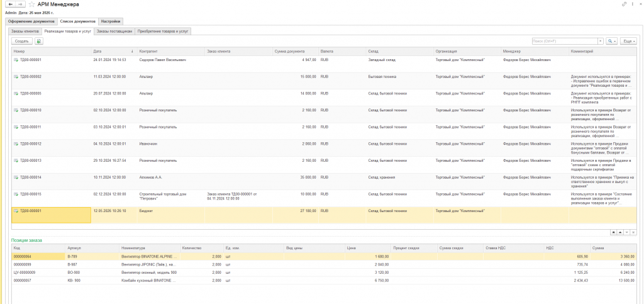Viewport: 644px width, 304px height.
Task: Select the 27 180,00 document sum cell
Action: (x=296, y=215)
